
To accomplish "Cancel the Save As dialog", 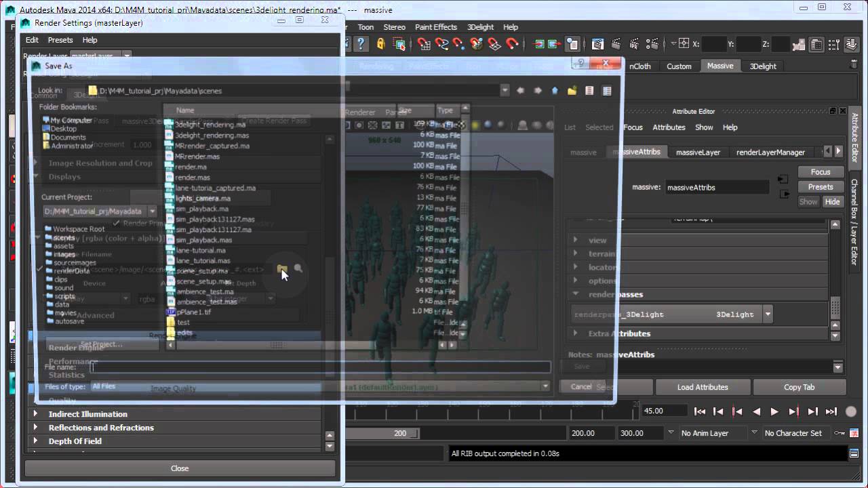I will 581,386.
